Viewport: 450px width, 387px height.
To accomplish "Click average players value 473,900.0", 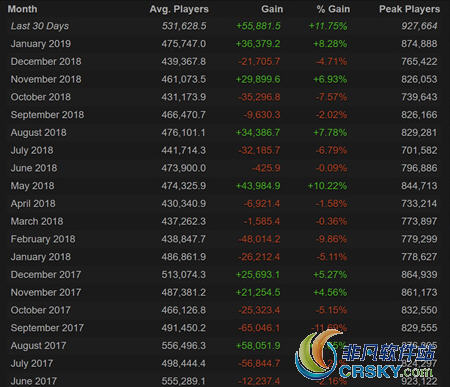I will click(184, 168).
